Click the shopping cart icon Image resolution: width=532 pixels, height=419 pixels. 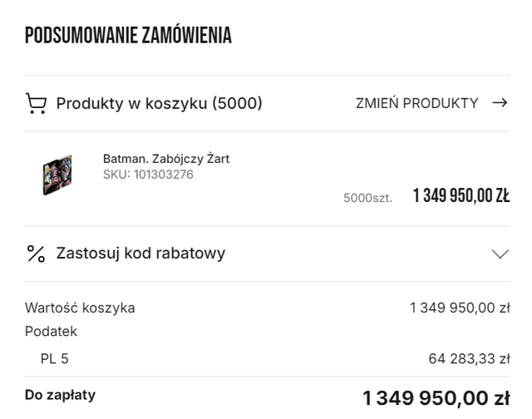[x=36, y=103]
